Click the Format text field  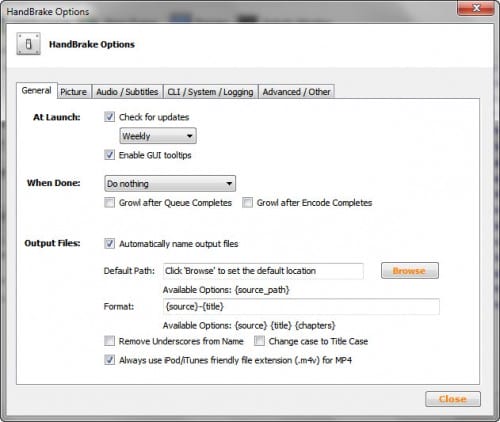point(301,307)
